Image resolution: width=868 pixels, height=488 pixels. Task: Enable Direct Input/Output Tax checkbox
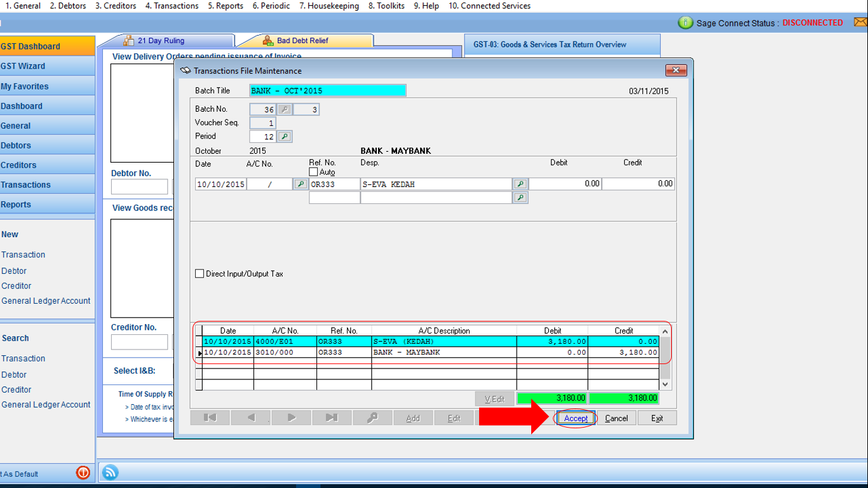pyautogui.click(x=200, y=274)
